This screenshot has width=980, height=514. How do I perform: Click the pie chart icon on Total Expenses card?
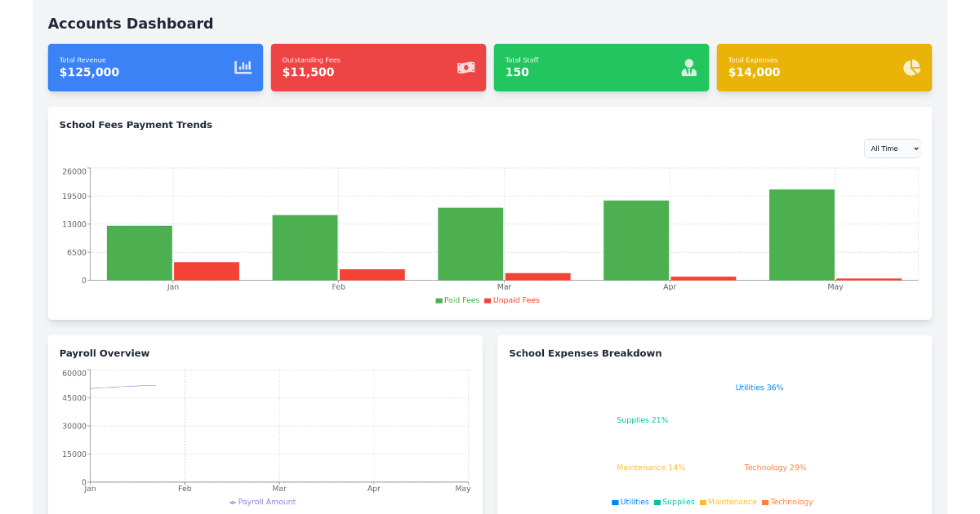[x=911, y=67]
